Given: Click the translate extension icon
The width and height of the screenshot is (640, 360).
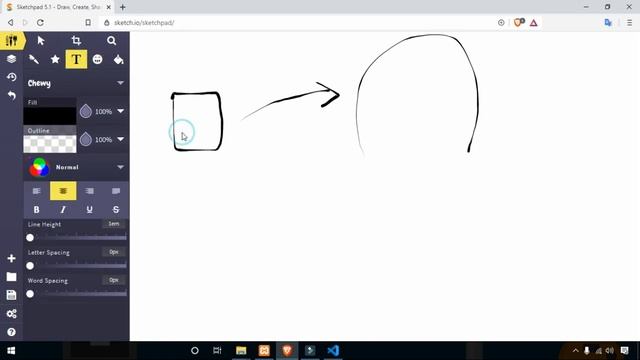Looking at the screenshot, I should click(608, 23).
